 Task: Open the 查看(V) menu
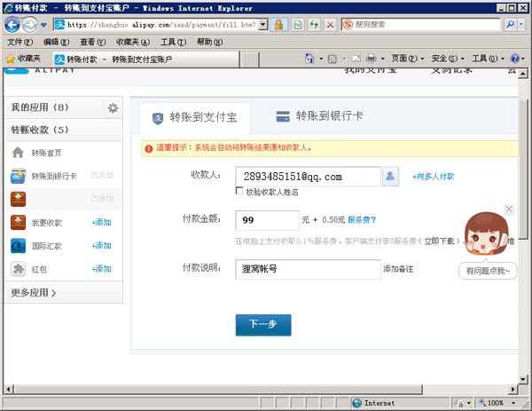pos(92,42)
